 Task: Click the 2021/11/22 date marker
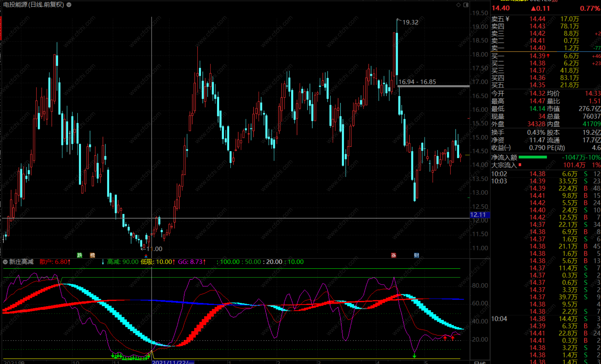173,362
